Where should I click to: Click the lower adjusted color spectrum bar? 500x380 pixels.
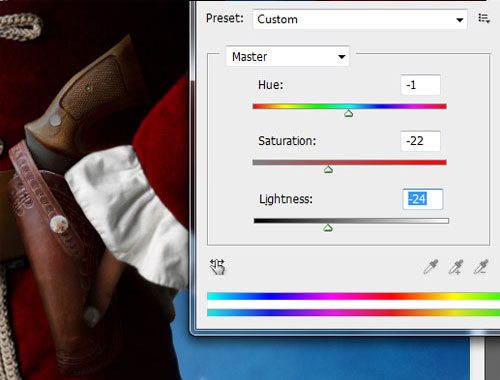point(354,312)
